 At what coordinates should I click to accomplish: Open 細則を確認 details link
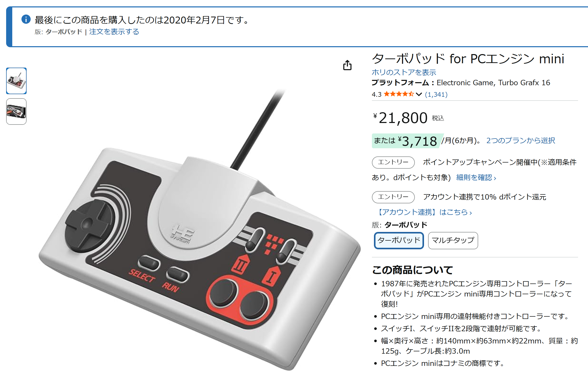(x=476, y=178)
